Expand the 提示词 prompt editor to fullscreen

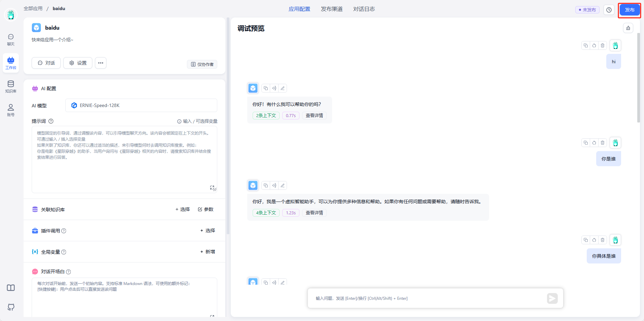pyautogui.click(x=212, y=187)
